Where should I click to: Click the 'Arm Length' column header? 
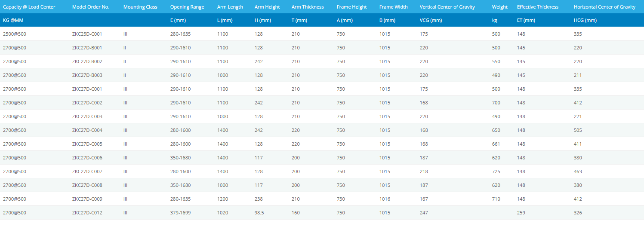point(230,7)
